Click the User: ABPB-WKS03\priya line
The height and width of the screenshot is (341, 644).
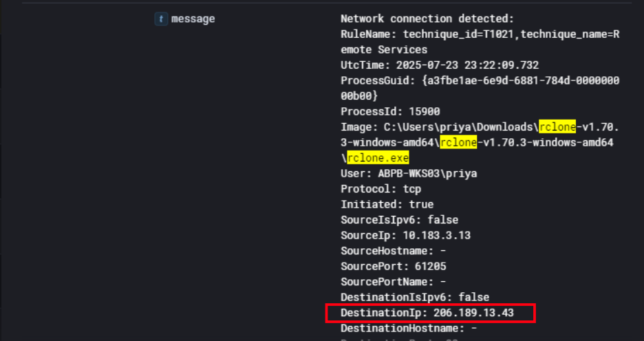(x=409, y=173)
